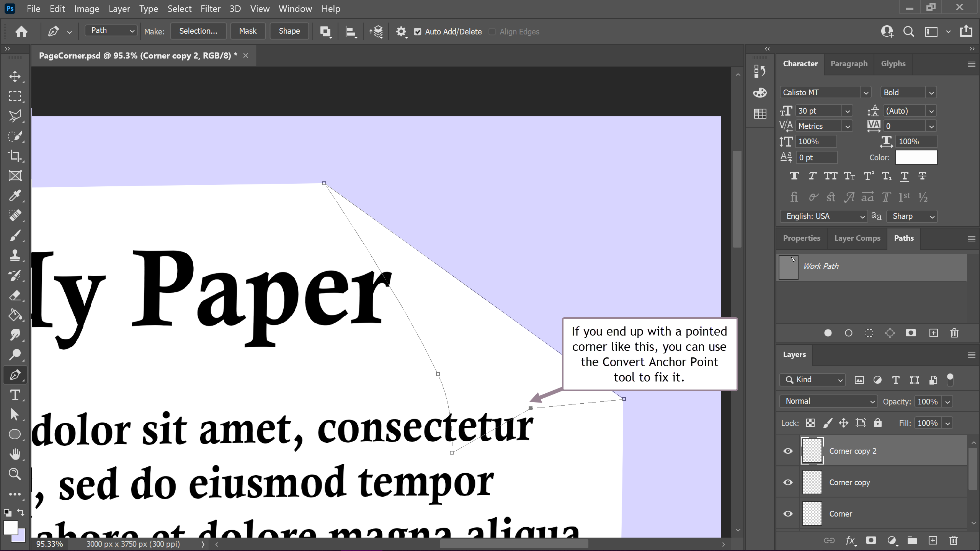Image resolution: width=980 pixels, height=551 pixels.
Task: Switch to the Paragraph tab
Action: pyautogui.click(x=849, y=64)
